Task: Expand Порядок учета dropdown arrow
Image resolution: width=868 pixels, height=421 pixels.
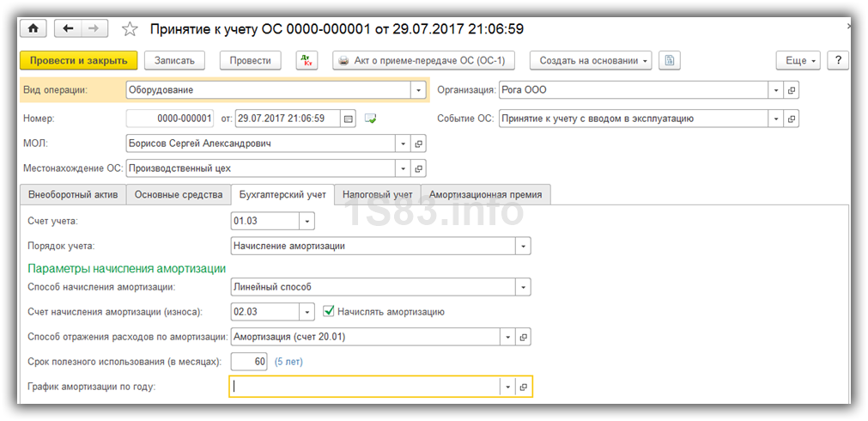Action: (523, 246)
